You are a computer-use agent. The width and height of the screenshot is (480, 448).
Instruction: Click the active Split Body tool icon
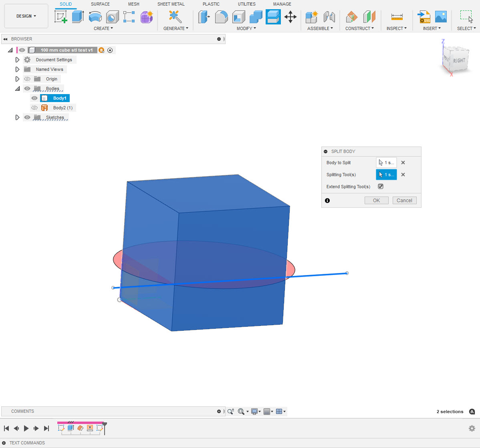click(273, 17)
